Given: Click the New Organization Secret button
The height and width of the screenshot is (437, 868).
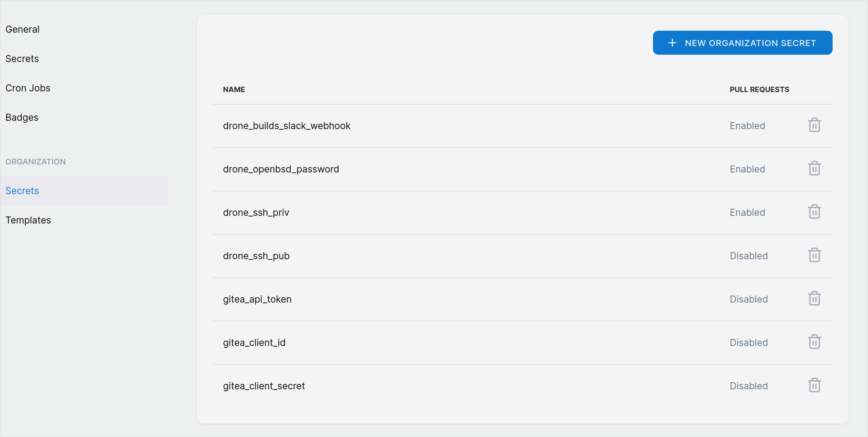Looking at the screenshot, I should pyautogui.click(x=742, y=43).
